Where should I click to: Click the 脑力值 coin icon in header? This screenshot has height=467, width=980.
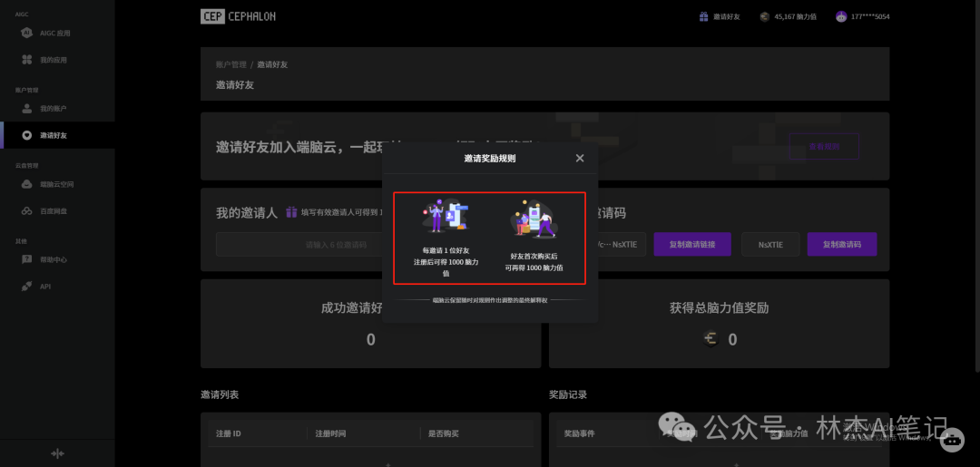coord(765,17)
